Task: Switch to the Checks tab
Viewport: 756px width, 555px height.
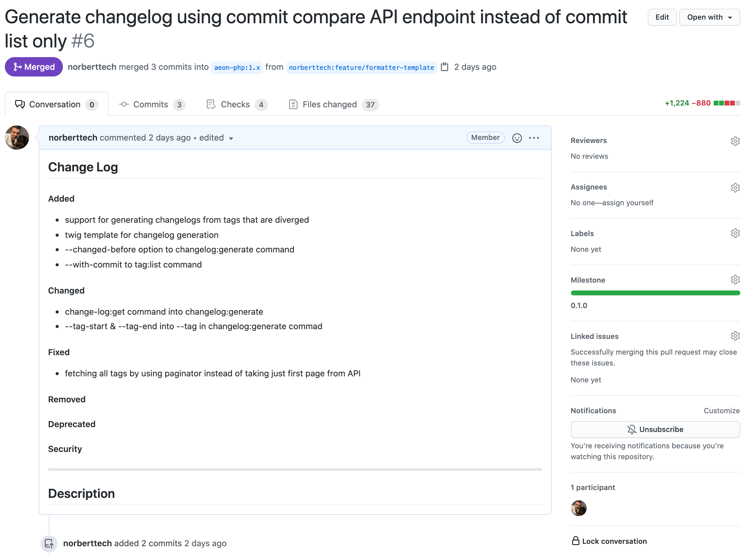Action: pos(235,105)
